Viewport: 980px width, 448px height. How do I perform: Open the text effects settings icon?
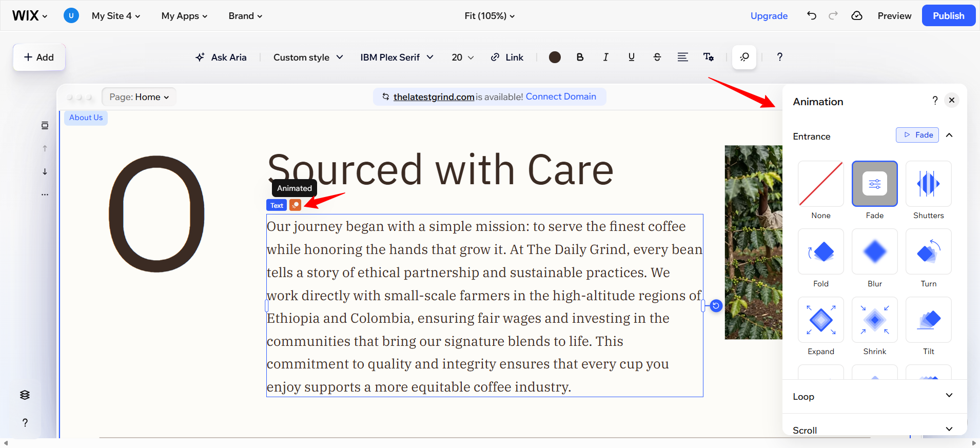[x=708, y=57]
